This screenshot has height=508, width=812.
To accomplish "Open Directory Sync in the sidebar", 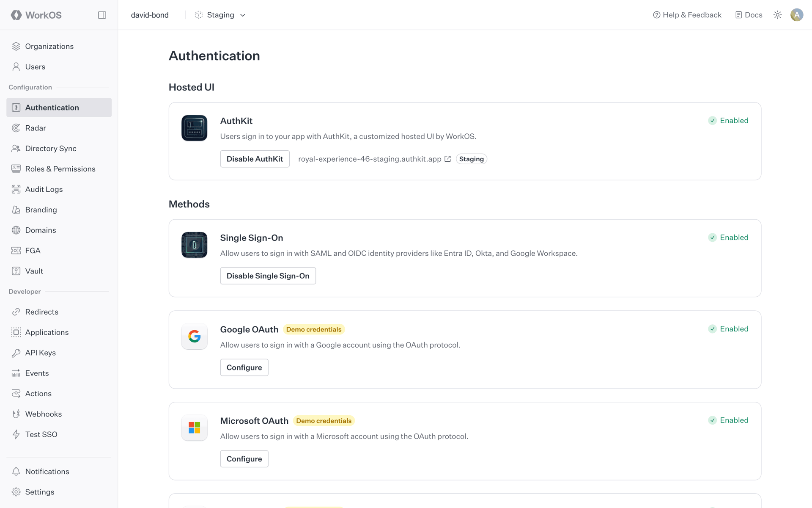I will [x=59, y=148].
